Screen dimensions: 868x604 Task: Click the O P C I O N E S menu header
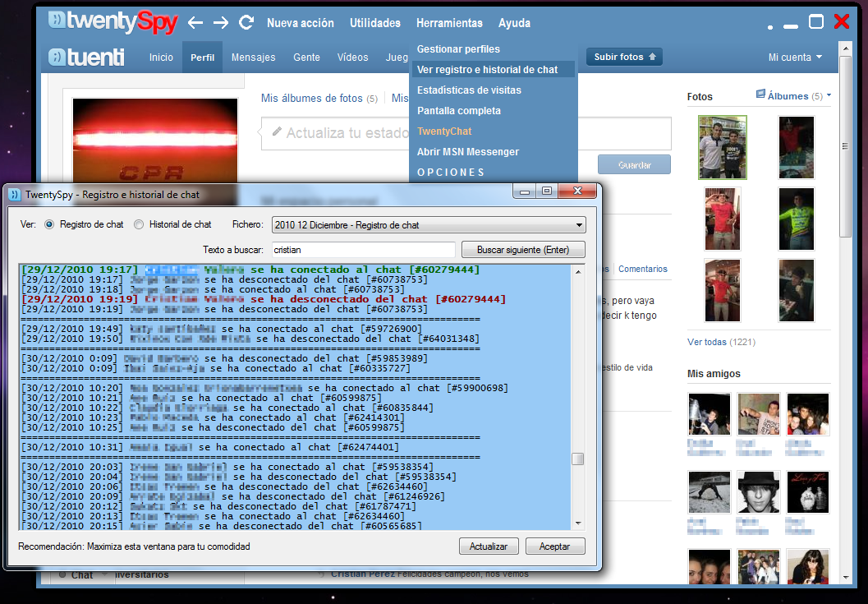tap(451, 173)
